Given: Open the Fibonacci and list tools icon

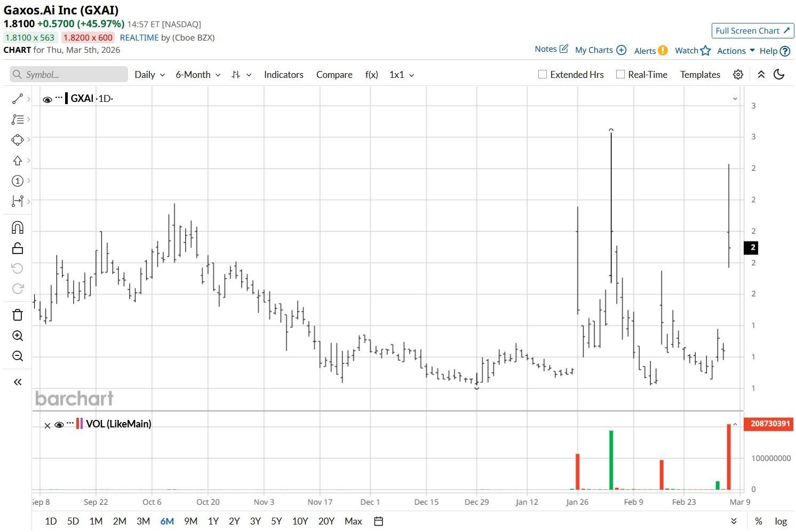Looking at the screenshot, I should point(17,120).
